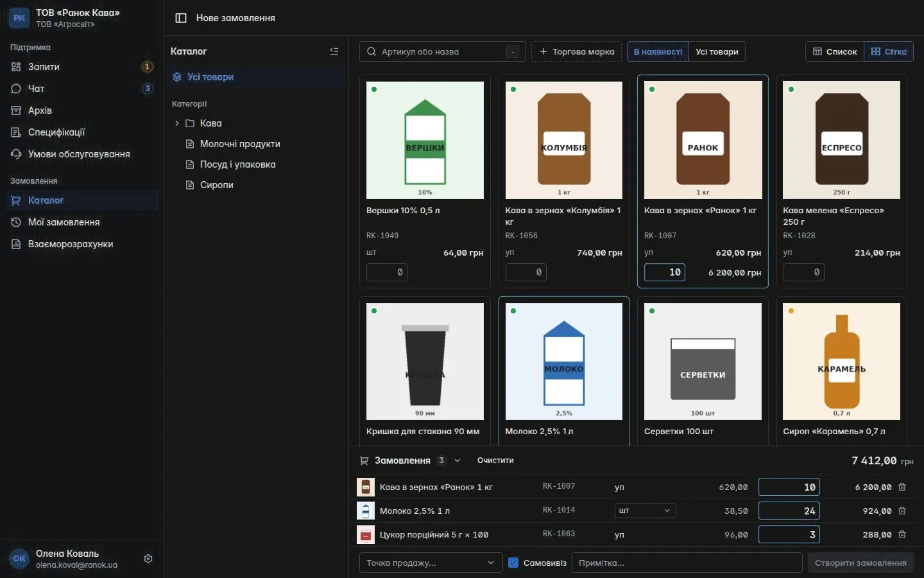Click quantity field for Вершки 10% card

tap(387, 272)
